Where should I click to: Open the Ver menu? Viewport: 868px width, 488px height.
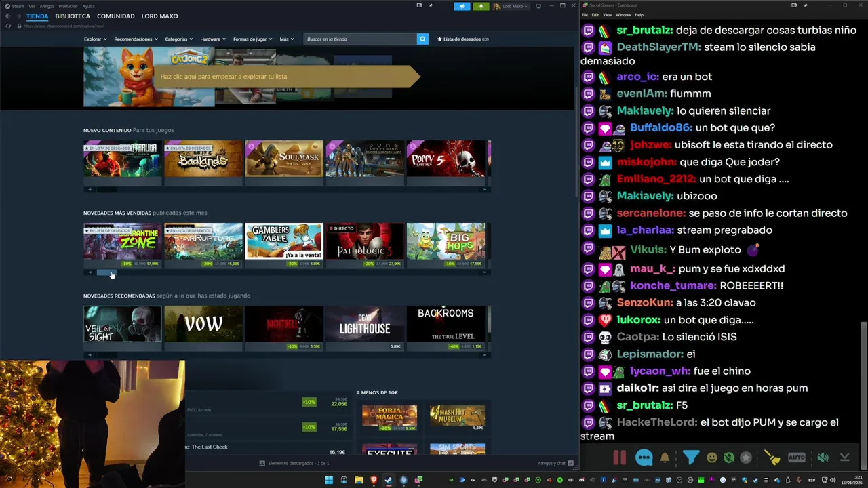[32, 6]
